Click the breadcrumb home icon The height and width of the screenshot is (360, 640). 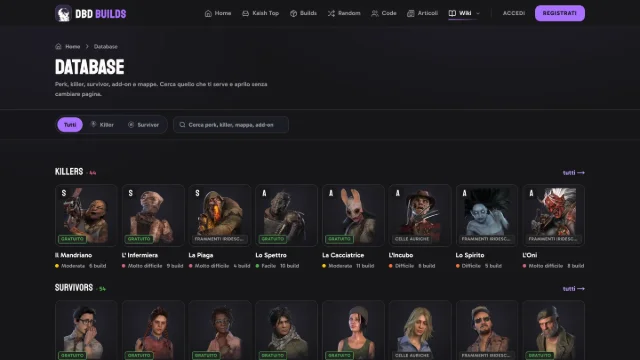pyautogui.click(x=58, y=46)
